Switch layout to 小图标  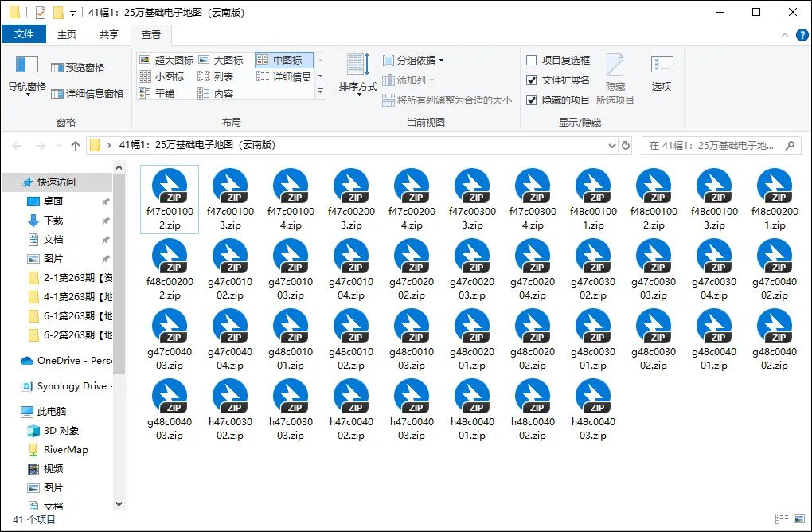(162, 76)
